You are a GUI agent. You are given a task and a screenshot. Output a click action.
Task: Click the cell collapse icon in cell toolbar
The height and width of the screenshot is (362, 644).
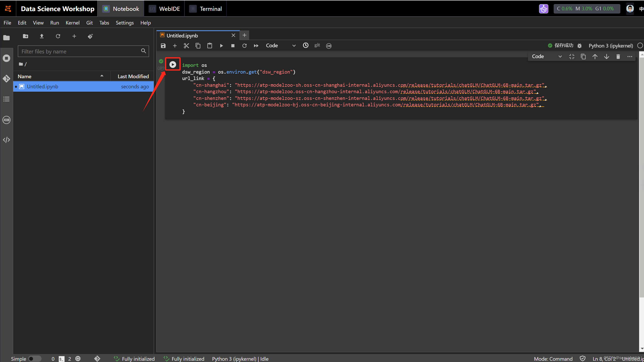tap(572, 57)
